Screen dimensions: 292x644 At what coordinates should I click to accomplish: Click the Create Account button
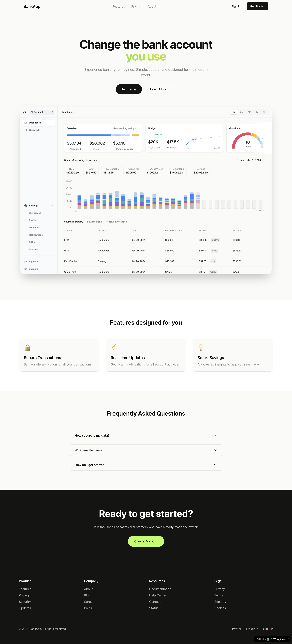[146, 541]
